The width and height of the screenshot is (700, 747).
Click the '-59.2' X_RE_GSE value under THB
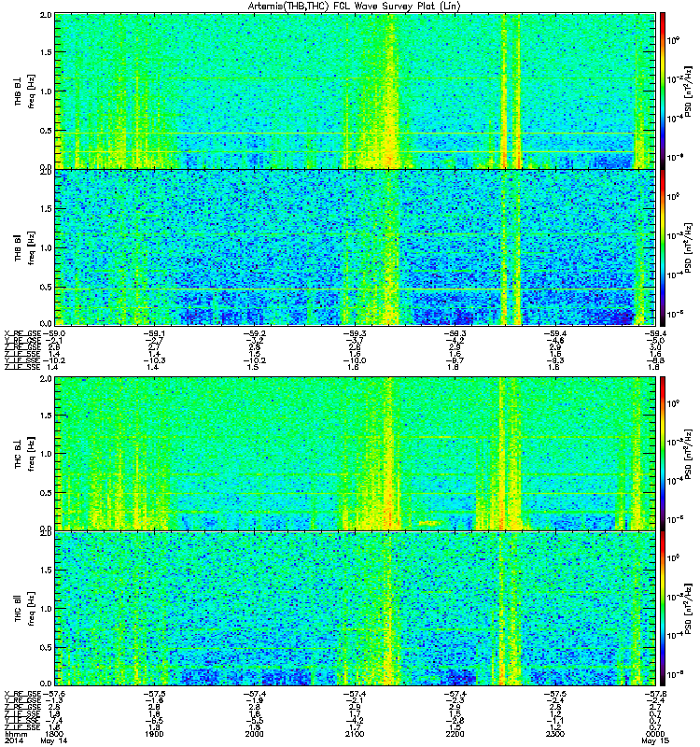pyautogui.click(x=254, y=333)
